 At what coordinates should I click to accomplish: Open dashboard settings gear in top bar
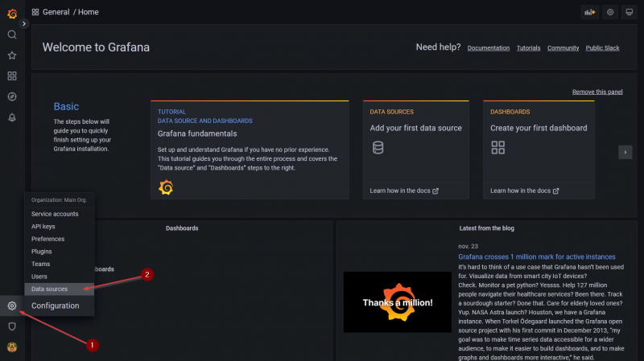pos(610,12)
